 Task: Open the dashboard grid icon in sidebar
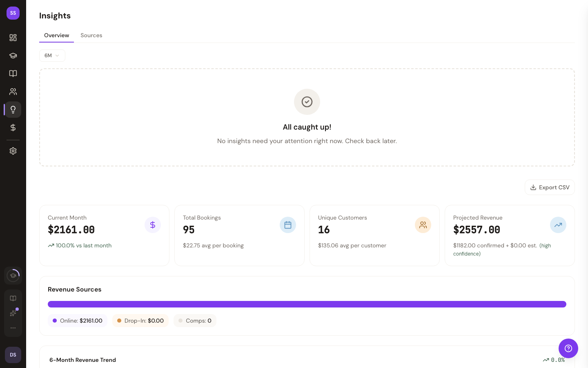pyautogui.click(x=13, y=38)
